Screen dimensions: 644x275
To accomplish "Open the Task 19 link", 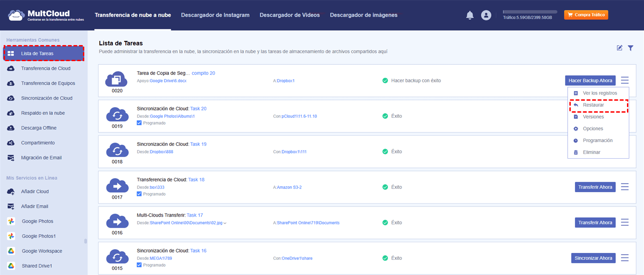I will (198, 144).
